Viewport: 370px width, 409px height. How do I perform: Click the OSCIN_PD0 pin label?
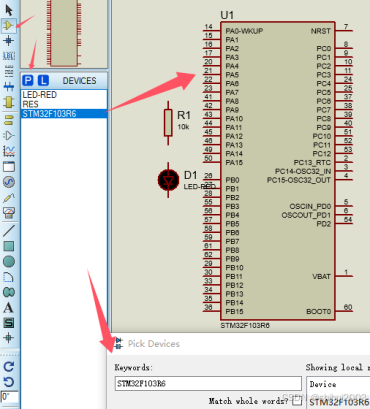[x=310, y=206]
